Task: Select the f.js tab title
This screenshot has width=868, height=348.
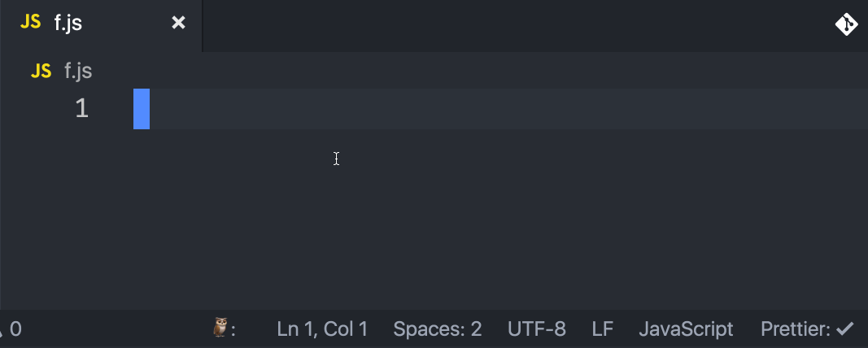Action: [68, 24]
